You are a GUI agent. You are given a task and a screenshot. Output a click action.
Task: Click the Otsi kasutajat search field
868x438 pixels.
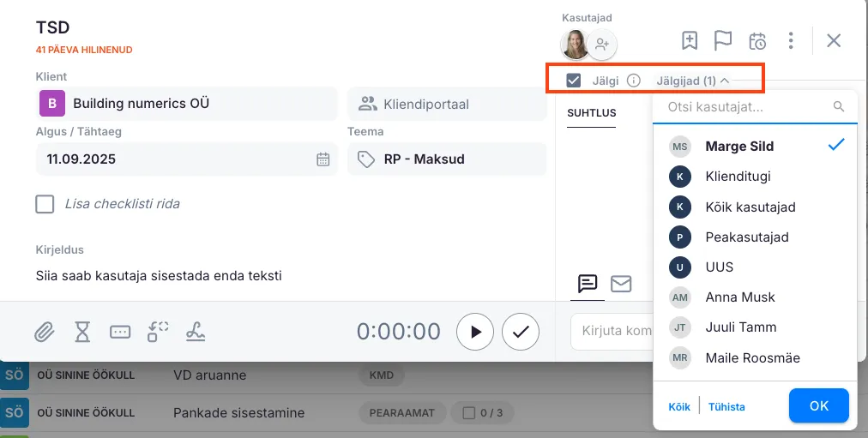pyautogui.click(x=744, y=107)
